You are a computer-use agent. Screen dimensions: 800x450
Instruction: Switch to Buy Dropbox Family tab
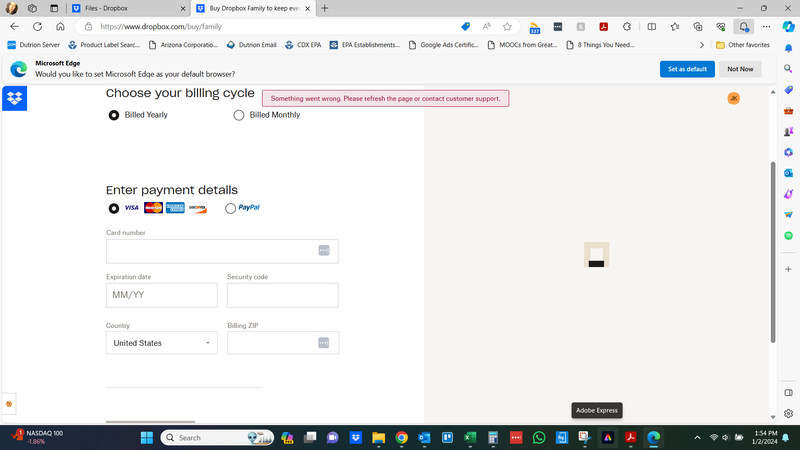[x=253, y=8]
